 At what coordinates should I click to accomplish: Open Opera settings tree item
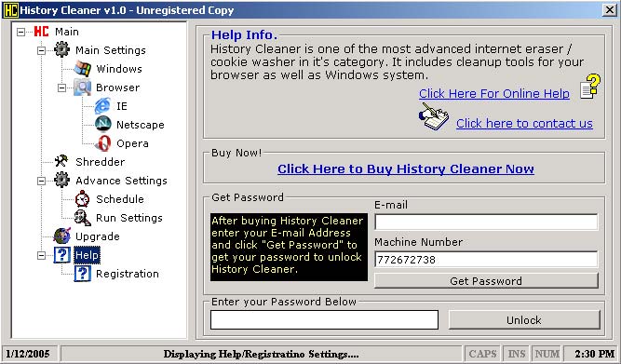(x=132, y=143)
